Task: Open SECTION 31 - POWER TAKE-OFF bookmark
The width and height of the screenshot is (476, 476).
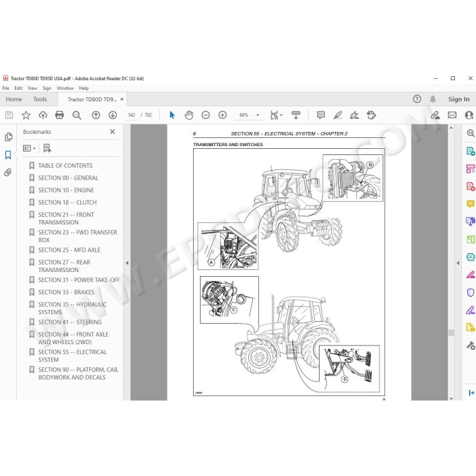Action: pyautogui.click(x=79, y=280)
